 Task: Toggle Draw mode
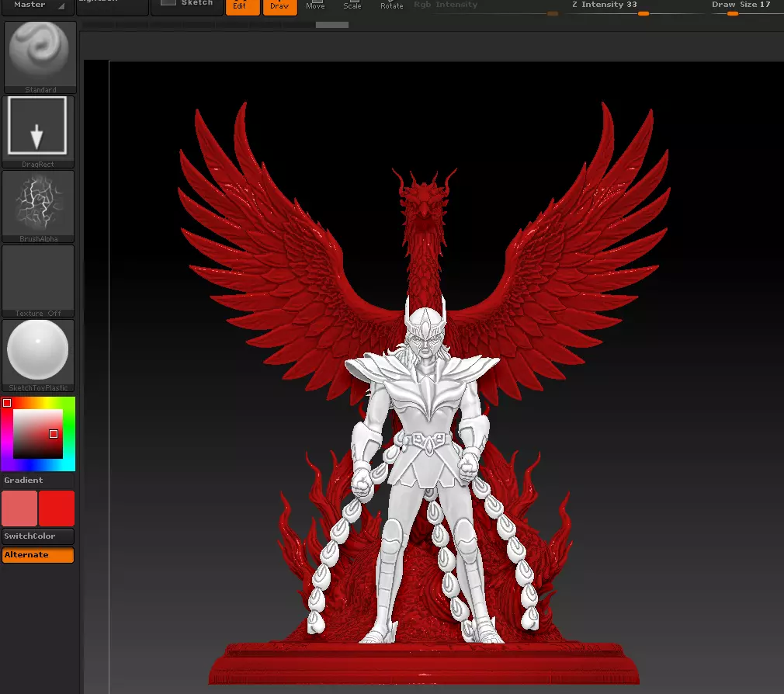[x=280, y=6]
